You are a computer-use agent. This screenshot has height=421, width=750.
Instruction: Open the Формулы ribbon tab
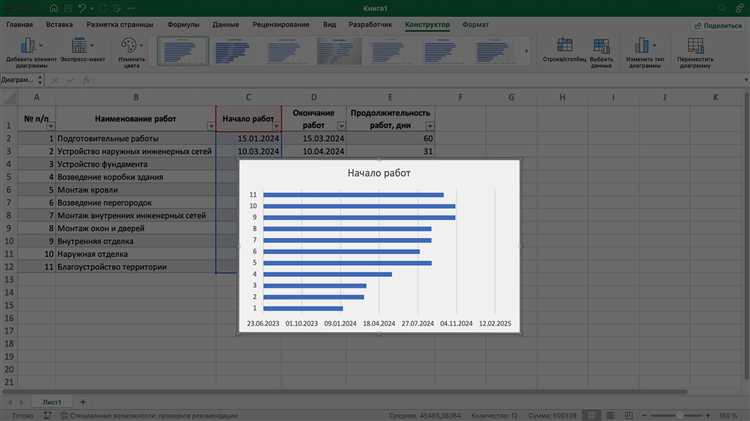tap(183, 24)
